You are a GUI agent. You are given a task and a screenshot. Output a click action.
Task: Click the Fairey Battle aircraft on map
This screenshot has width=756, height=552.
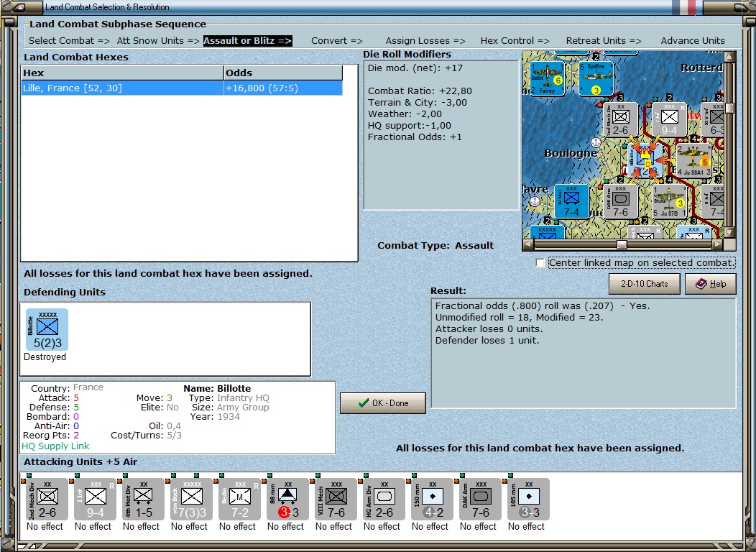(547, 78)
